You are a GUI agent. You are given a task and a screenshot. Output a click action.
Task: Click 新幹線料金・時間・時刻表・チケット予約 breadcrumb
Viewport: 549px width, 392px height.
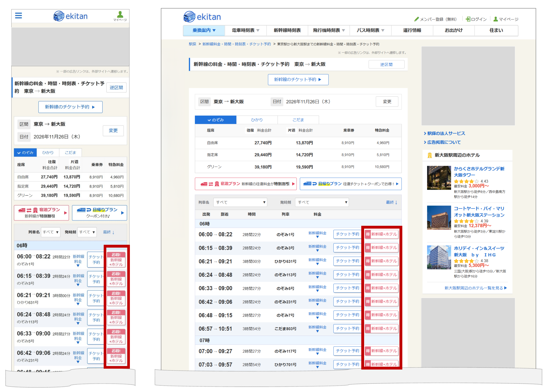[236, 44]
